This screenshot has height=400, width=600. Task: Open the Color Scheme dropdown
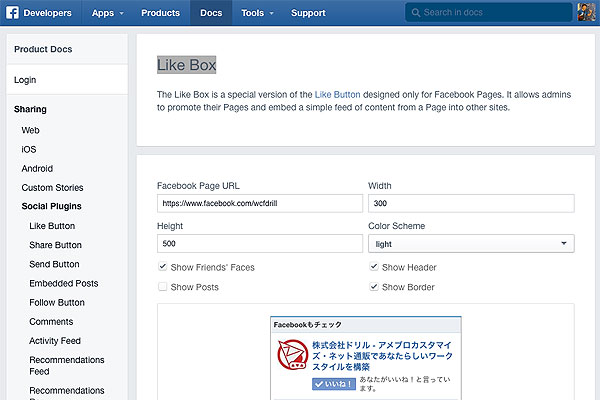471,243
